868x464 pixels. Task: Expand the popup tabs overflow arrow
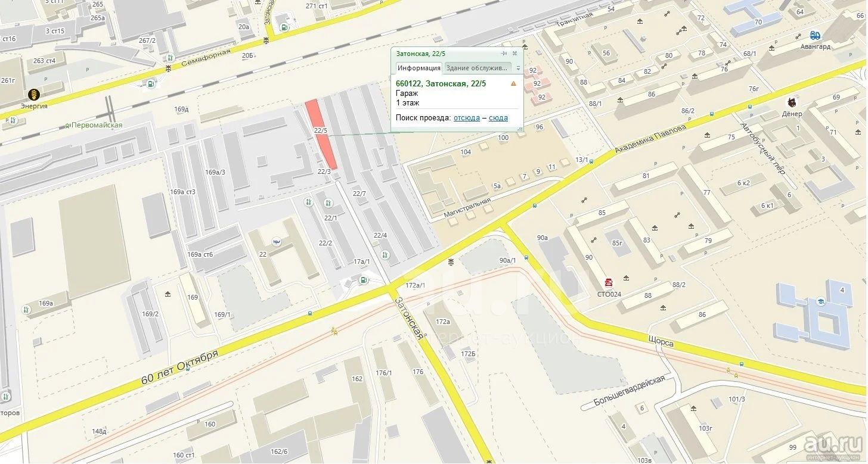coord(518,68)
